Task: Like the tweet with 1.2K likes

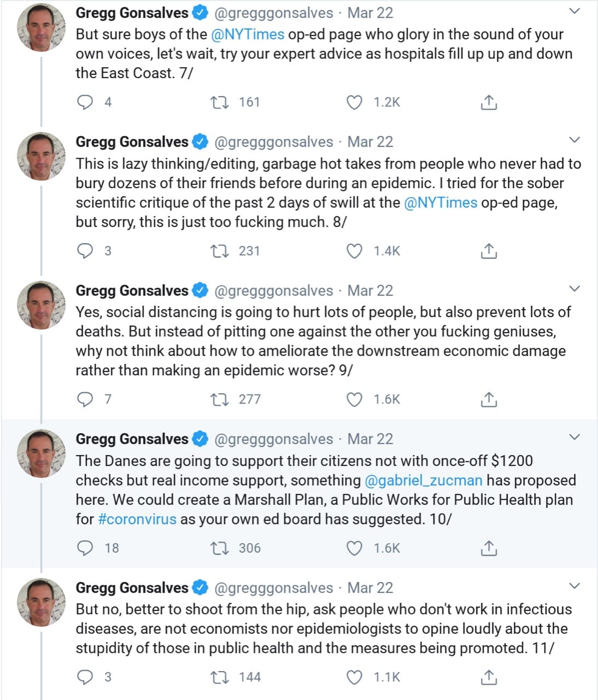Action: click(x=355, y=102)
